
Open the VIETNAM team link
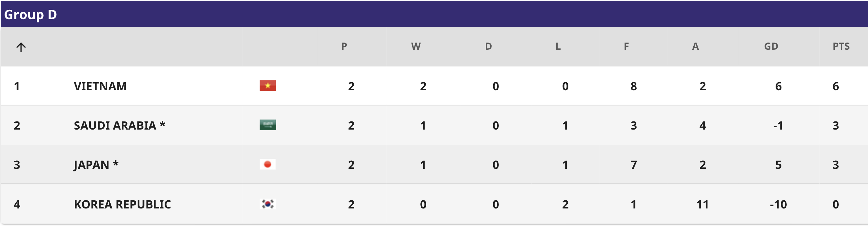(100, 86)
